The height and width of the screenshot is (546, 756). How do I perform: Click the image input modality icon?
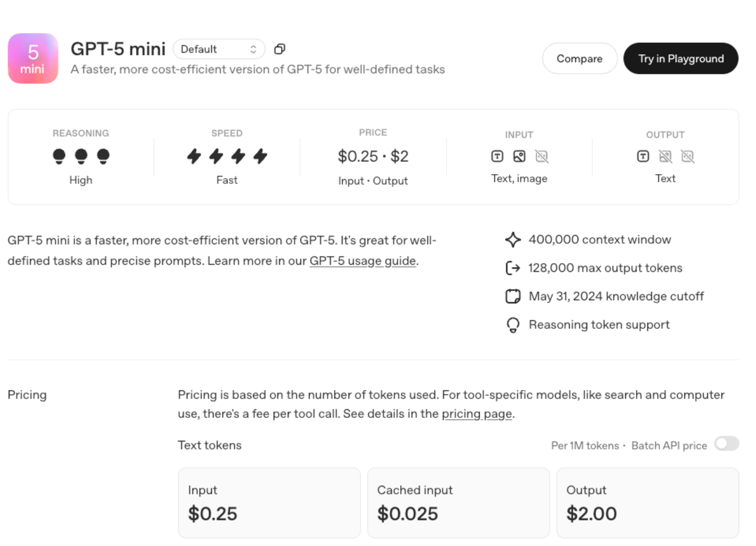tap(519, 156)
